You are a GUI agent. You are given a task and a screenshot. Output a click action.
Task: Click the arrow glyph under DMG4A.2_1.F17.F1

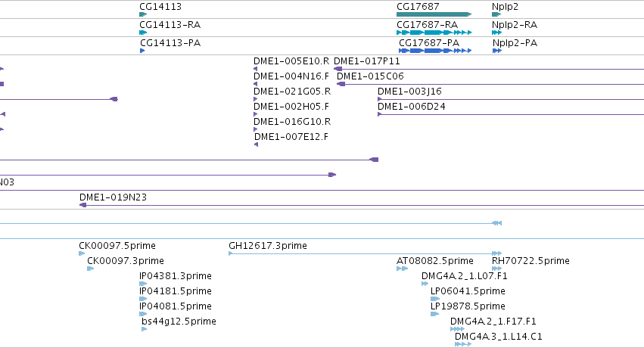coord(457,329)
